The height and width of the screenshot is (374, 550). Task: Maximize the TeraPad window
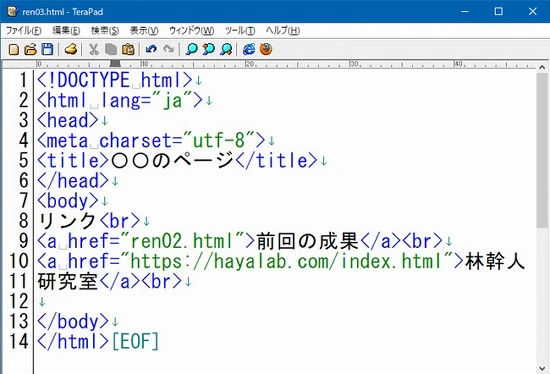tap(498, 11)
